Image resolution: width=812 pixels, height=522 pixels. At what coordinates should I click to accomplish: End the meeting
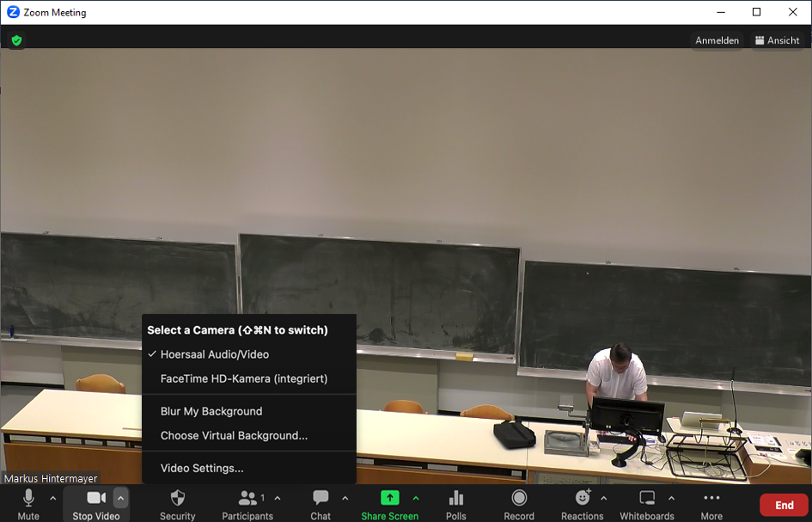(784, 505)
